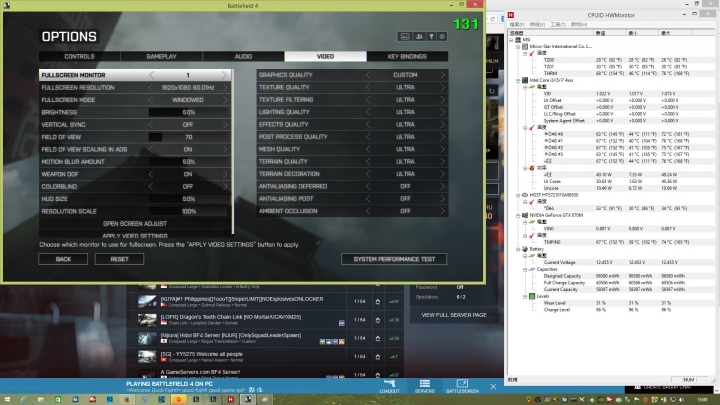Switch to the Controls tab
This screenshot has width=720, height=405.
tap(79, 56)
